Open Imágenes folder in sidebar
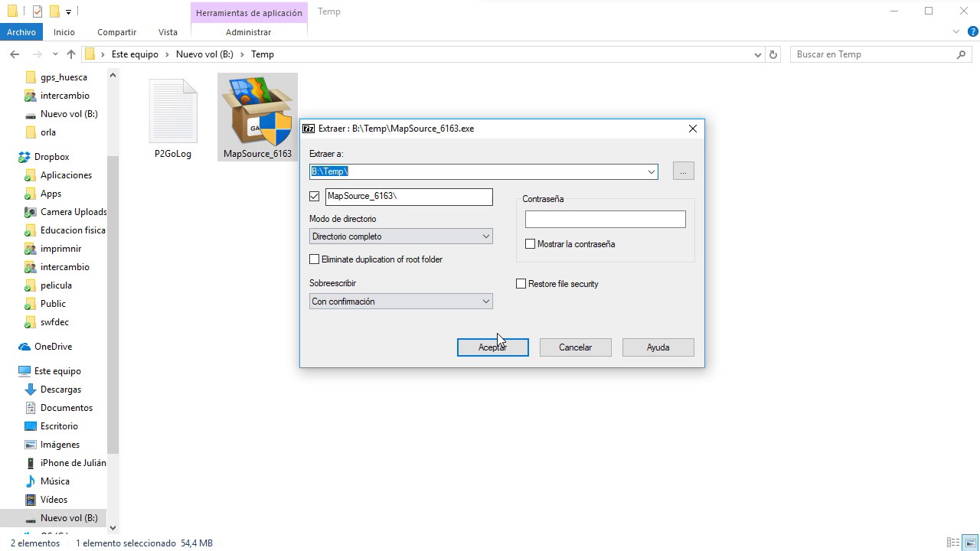Image resolution: width=980 pixels, height=551 pixels. point(60,445)
